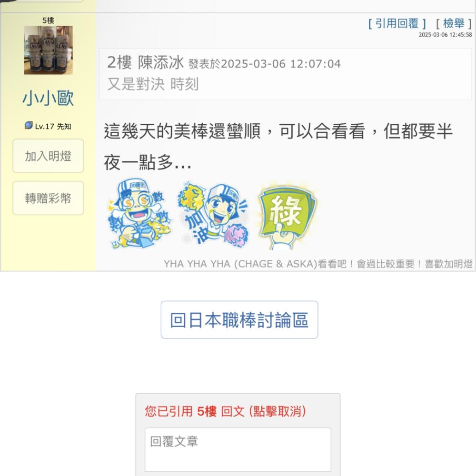Click the YHA YHA YHA signature line
Image resolution: width=476 pixels, height=476 pixels.
click(318, 264)
